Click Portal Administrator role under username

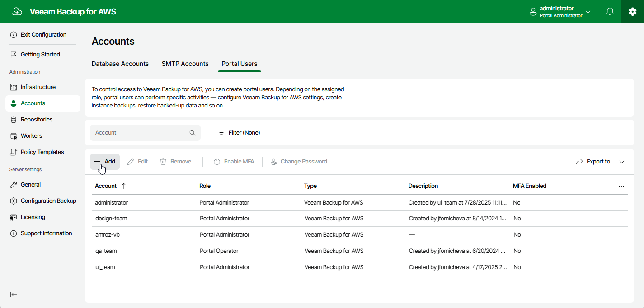561,15
